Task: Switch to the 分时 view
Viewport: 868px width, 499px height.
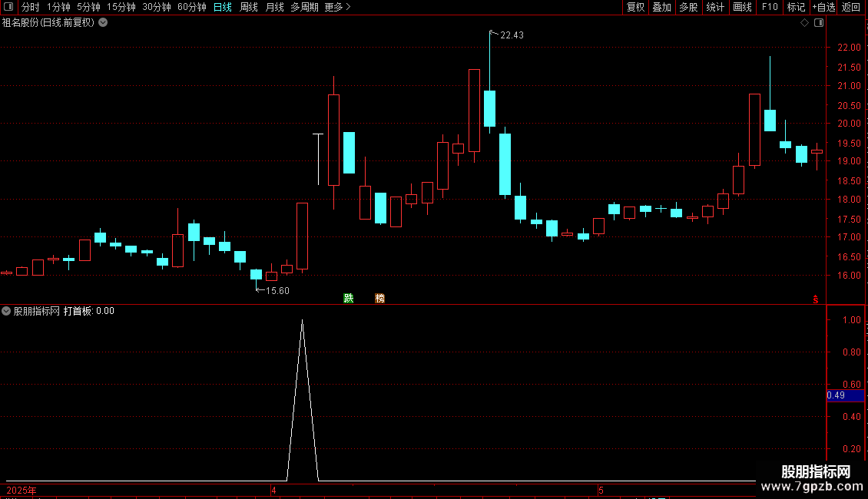Action: pyautogui.click(x=31, y=7)
